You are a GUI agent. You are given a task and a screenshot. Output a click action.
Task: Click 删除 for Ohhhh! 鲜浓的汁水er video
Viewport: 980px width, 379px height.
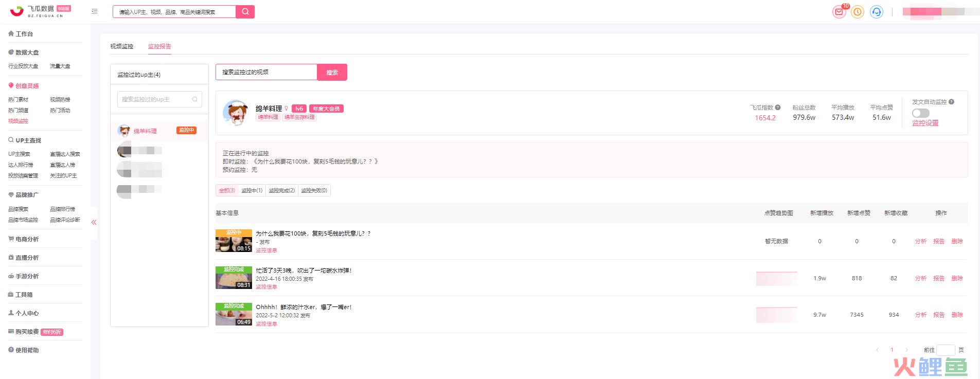coord(957,315)
